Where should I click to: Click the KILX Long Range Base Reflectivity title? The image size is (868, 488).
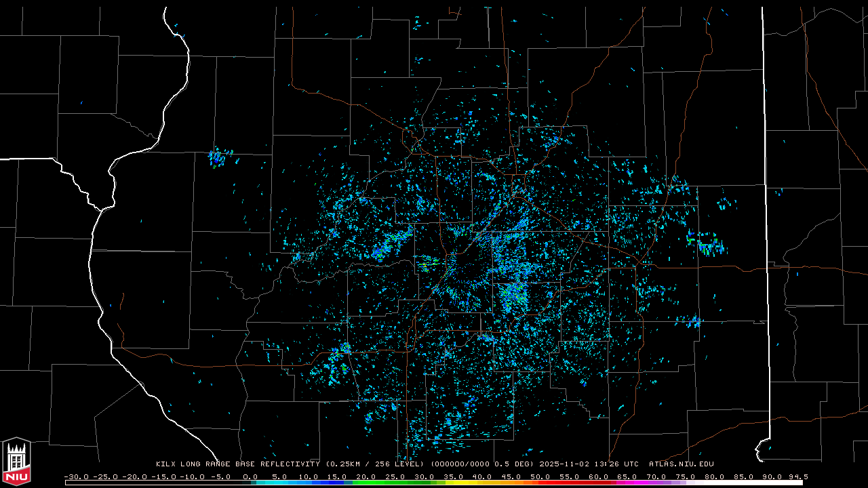click(239, 464)
